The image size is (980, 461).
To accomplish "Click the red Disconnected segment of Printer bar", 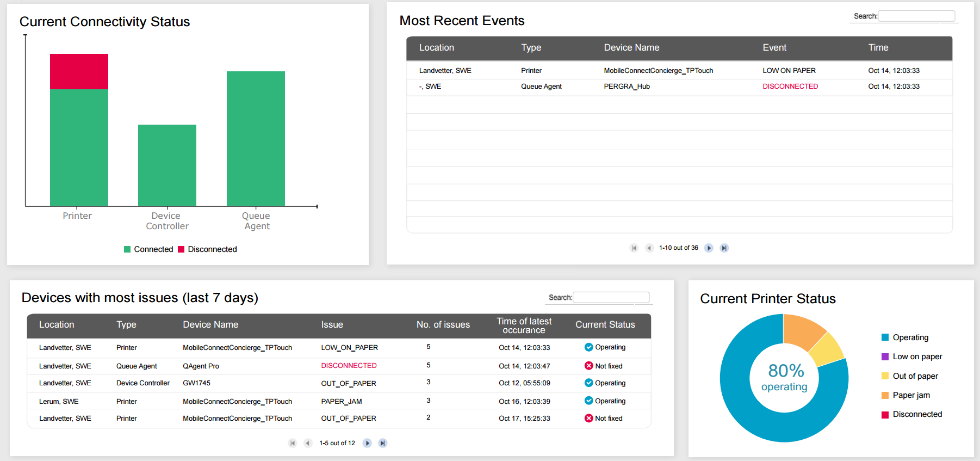I will pyautogui.click(x=79, y=71).
